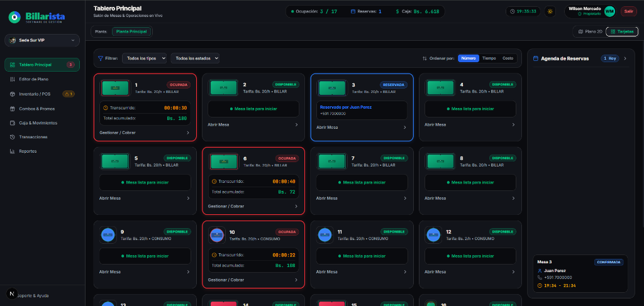
Task: Click the filter funnel icon
Action: pyautogui.click(x=100, y=58)
